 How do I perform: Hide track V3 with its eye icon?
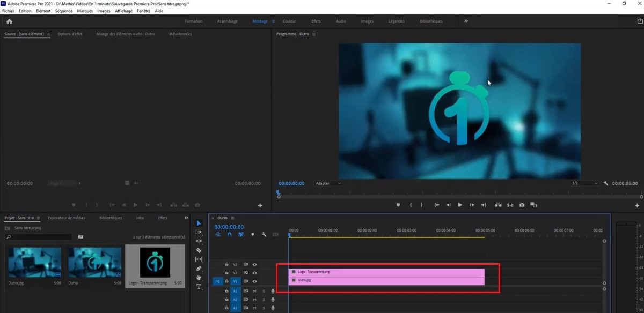pyautogui.click(x=255, y=264)
